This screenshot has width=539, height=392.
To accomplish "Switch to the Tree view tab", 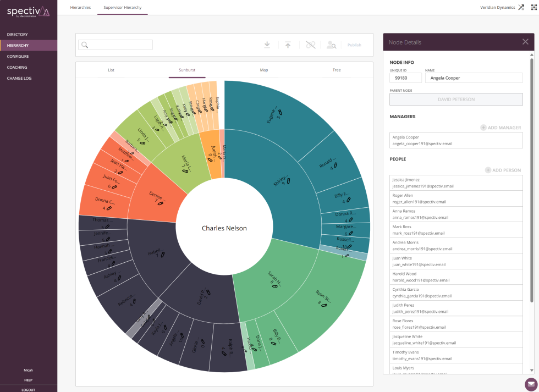I will coord(336,70).
